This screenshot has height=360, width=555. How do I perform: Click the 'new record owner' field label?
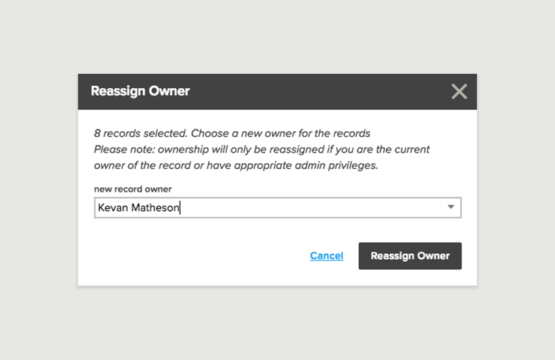133,189
